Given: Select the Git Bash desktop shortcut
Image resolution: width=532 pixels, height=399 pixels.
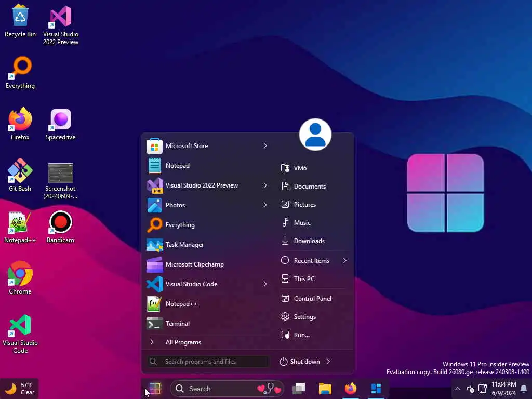Looking at the screenshot, I should pyautogui.click(x=20, y=175).
